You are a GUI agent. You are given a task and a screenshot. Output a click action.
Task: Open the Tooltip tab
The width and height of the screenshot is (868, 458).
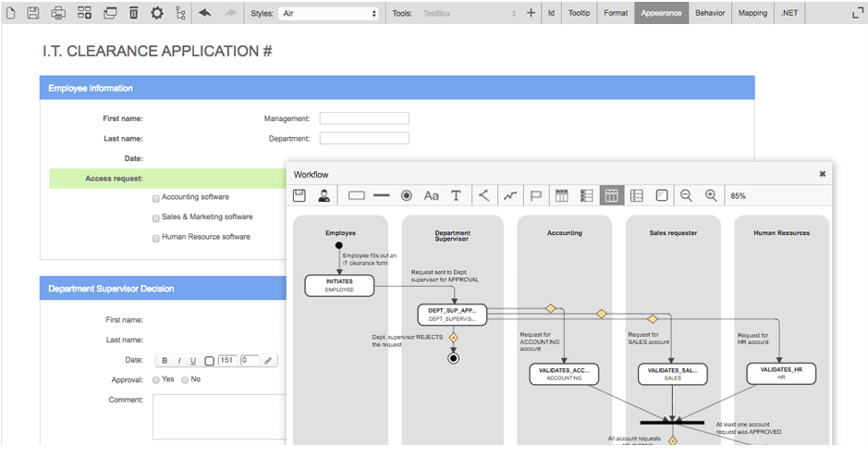coord(579,13)
